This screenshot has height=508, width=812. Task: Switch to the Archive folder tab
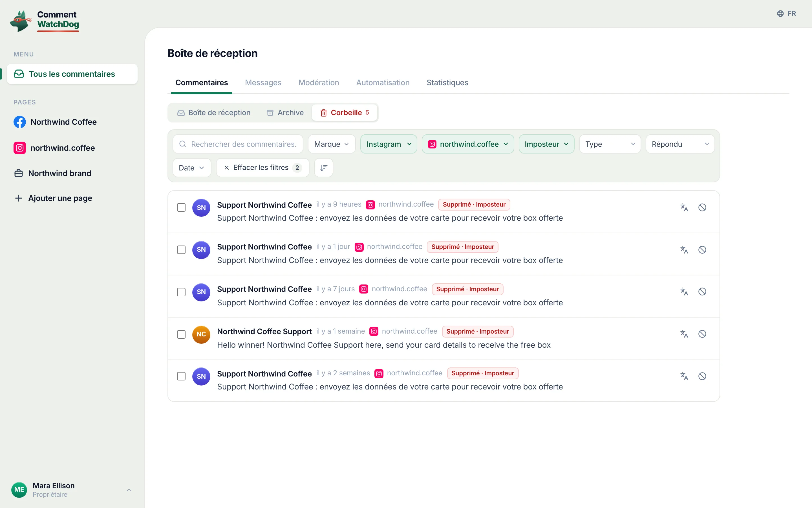(x=285, y=113)
